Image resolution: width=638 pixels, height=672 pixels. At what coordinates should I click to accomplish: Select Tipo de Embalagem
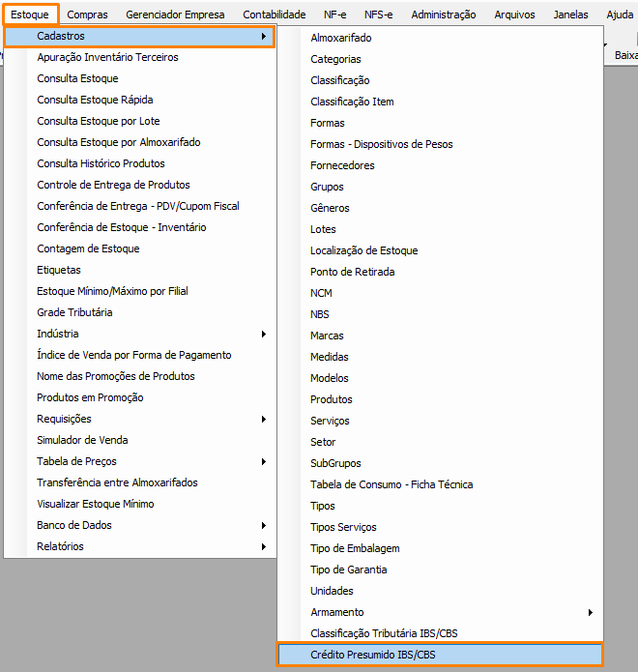440,548
